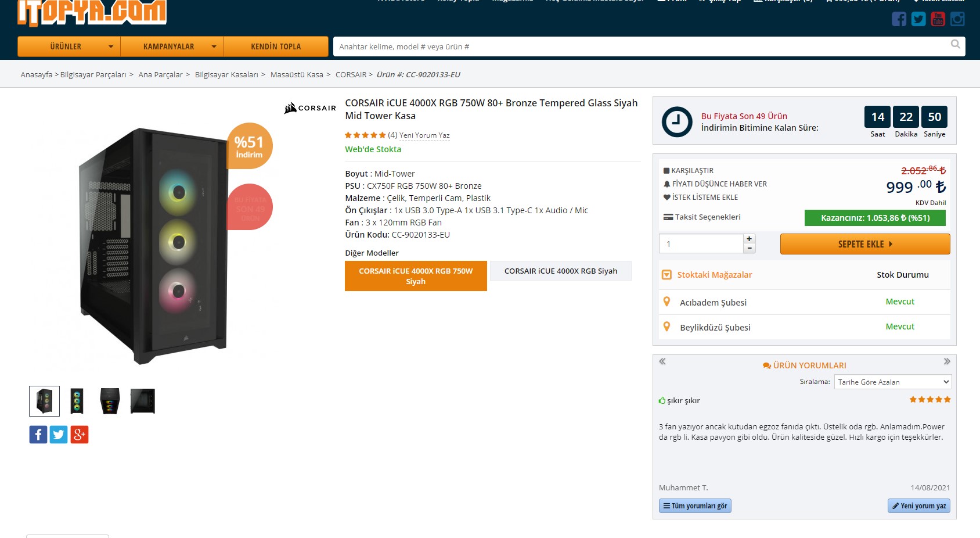Share on Twitter below the product thumbnails
Viewport: 980px width, 538px height.
[x=59, y=435]
